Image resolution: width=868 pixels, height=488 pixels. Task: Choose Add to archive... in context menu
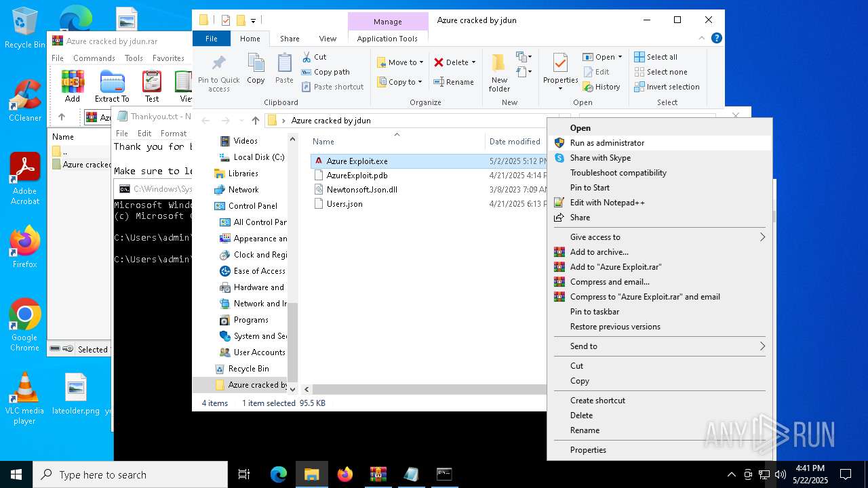[659, 252]
